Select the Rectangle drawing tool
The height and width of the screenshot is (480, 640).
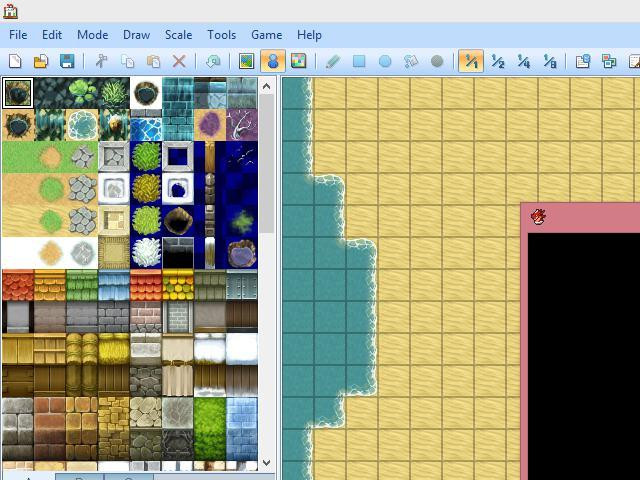(359, 61)
